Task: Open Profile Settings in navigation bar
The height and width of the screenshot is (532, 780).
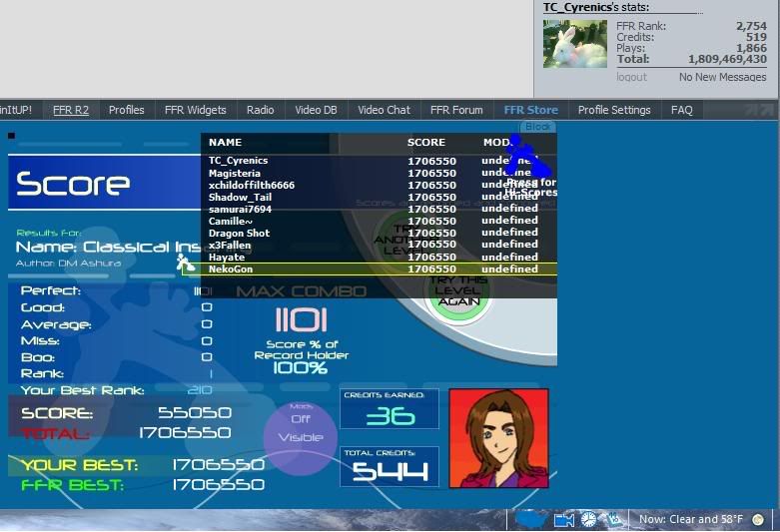Action: 614,110
